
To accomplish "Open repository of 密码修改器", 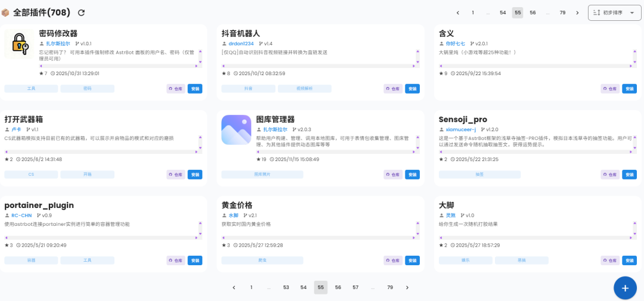I will (176, 89).
